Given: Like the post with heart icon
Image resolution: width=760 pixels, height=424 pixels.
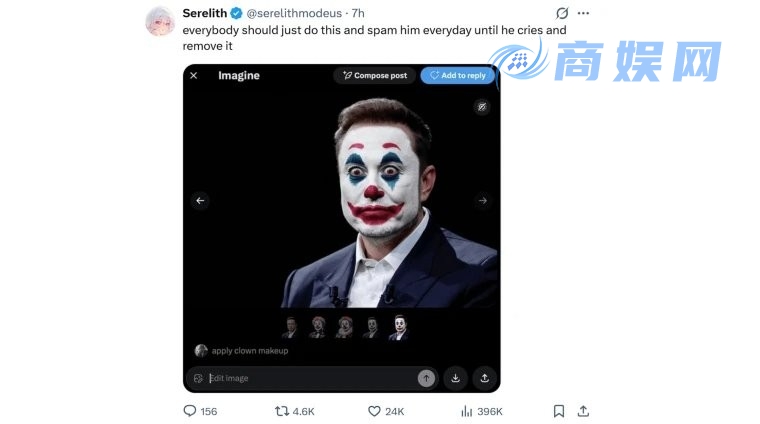Looking at the screenshot, I should [x=375, y=411].
